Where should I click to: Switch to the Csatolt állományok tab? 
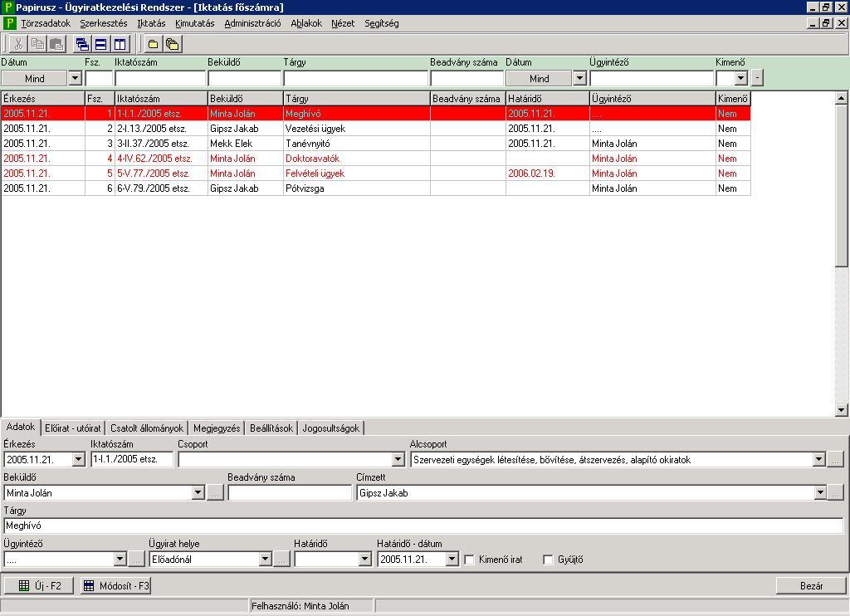coord(147,428)
